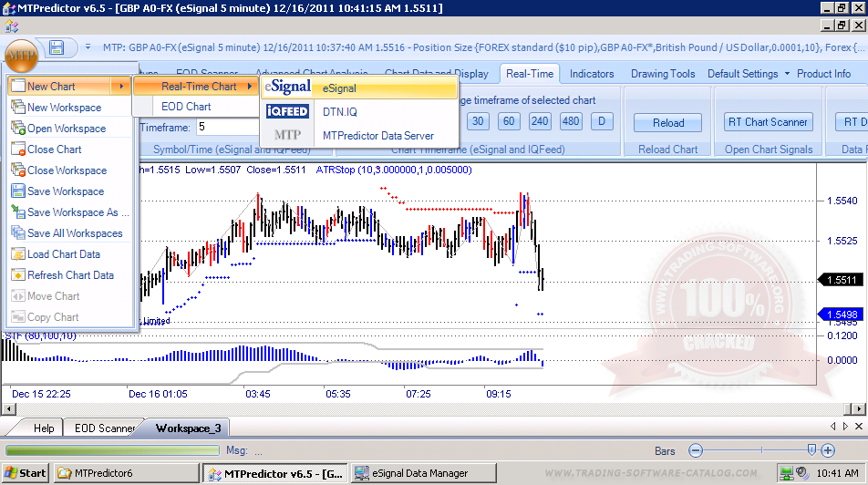Open the quick access toolbar customize arrow
Viewport: 868px width, 485px height.
tap(88, 47)
